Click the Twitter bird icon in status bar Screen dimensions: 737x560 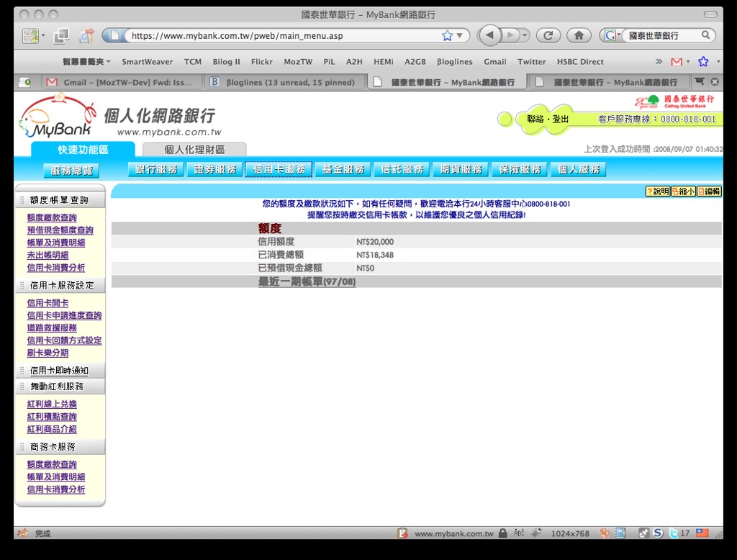[x=672, y=533]
